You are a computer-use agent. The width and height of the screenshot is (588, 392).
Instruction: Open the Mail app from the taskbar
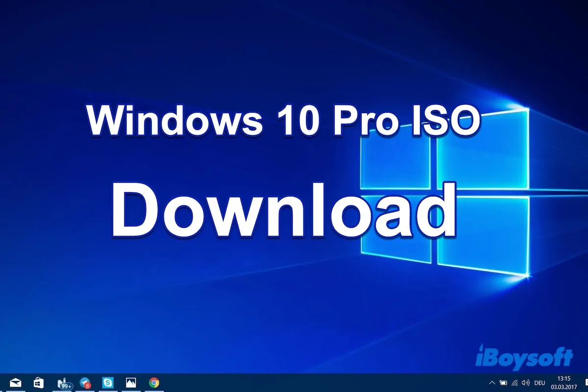(x=15, y=383)
